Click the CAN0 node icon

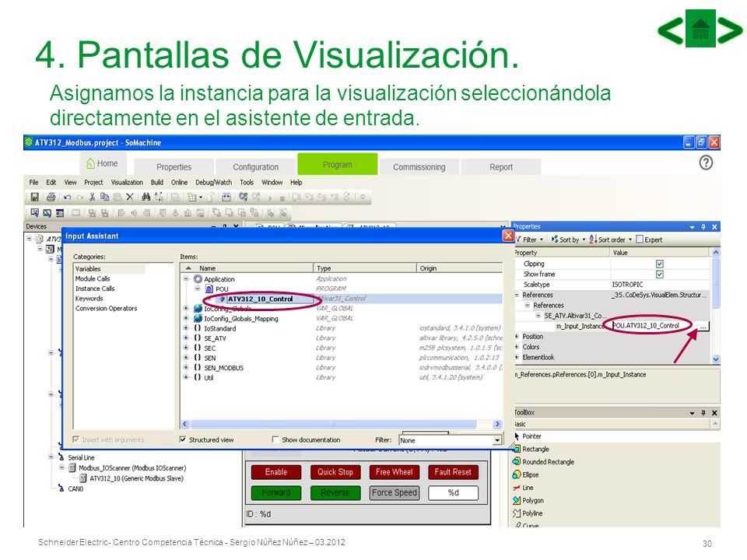(61, 488)
